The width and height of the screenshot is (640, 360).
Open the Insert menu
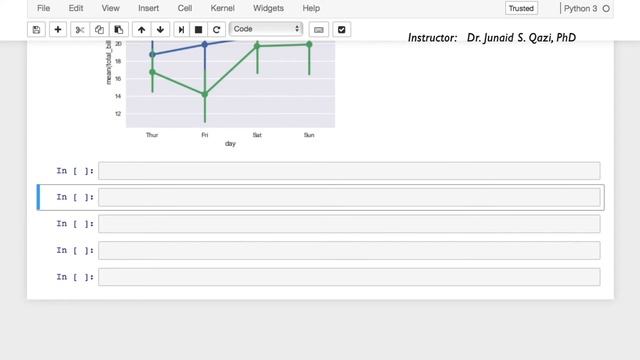click(x=148, y=8)
